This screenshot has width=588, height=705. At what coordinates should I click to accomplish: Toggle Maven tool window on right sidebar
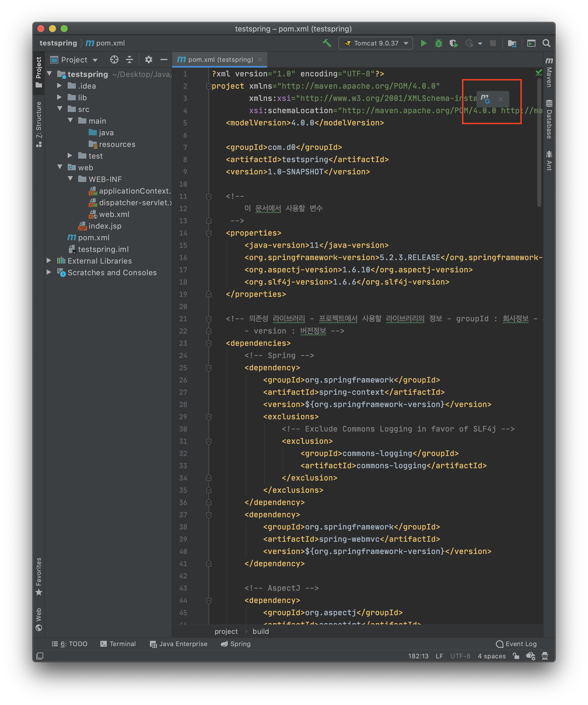point(549,73)
